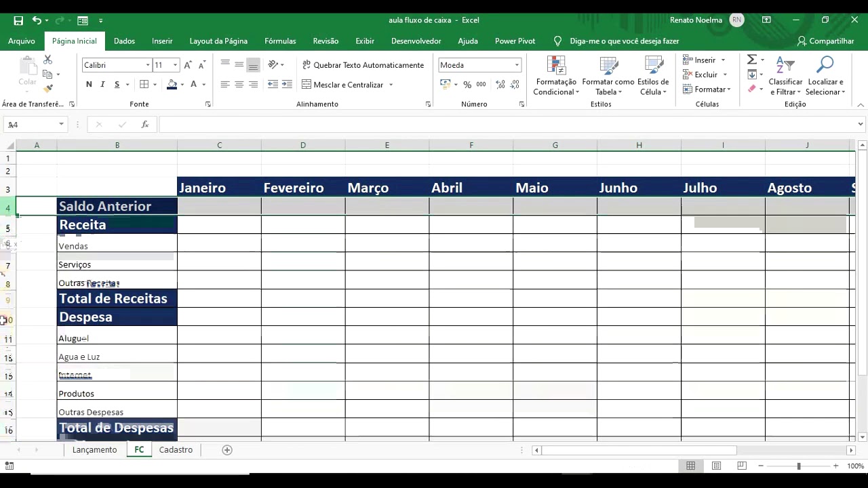Image resolution: width=868 pixels, height=488 pixels.
Task: Click the Orientation text-angle icon
Action: point(273,65)
